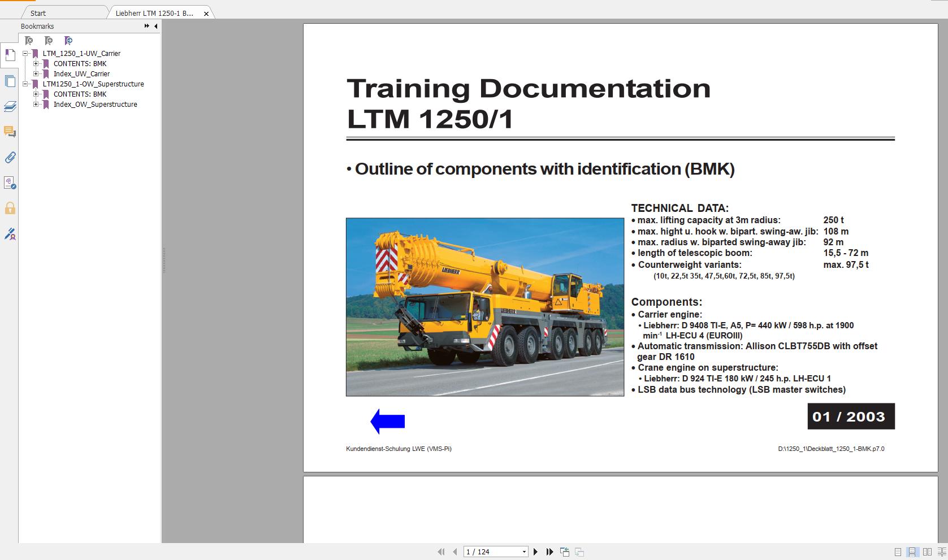Screen dimensions: 948x560
Task: Switch to the Start tab
Action: coord(37,12)
